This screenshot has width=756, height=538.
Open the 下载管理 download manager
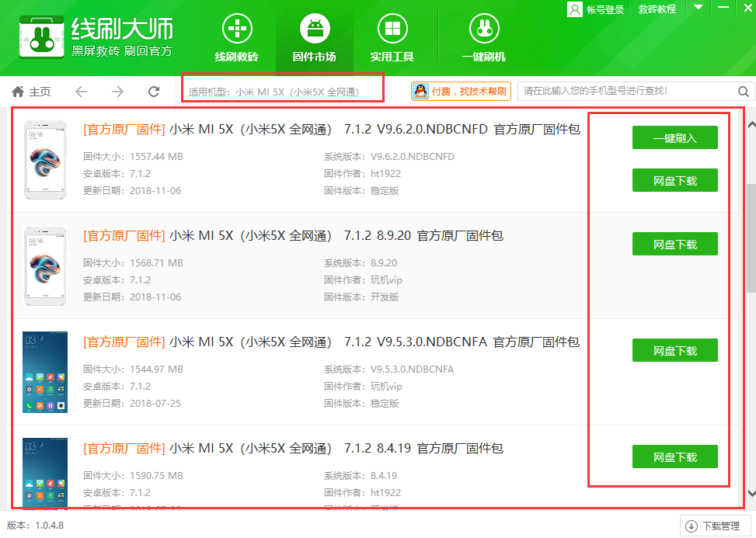pyautogui.click(x=715, y=526)
